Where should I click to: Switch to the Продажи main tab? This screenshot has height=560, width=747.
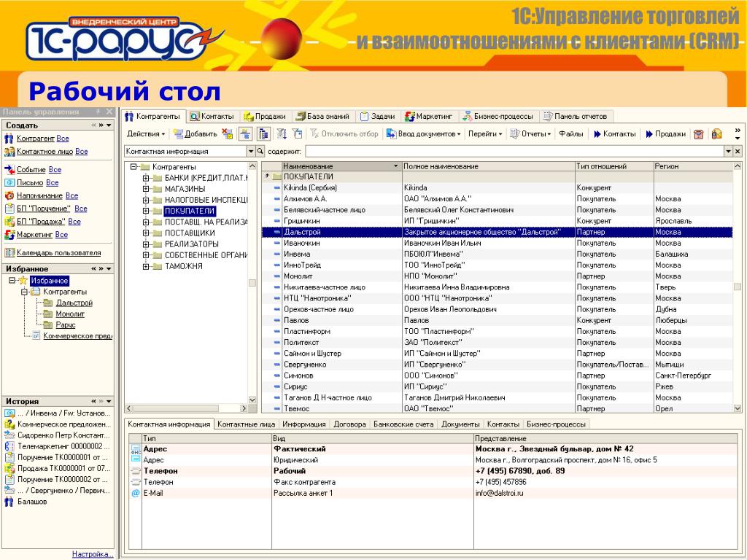(264, 116)
